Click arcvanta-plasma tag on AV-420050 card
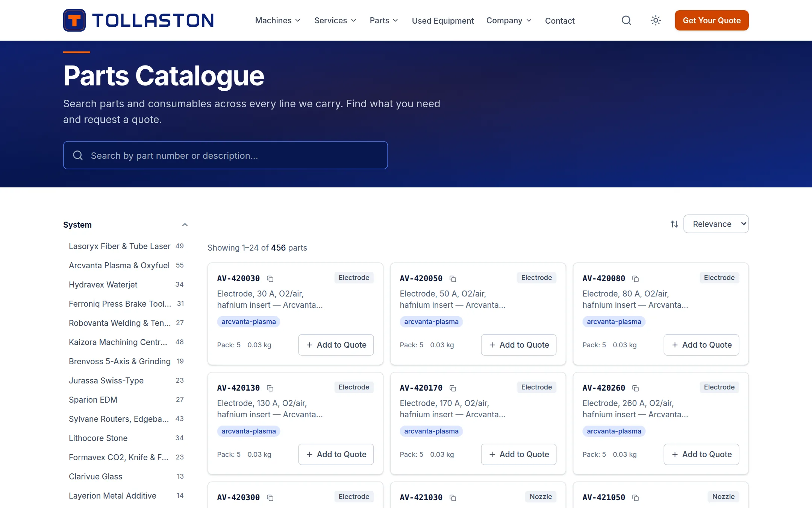 431,322
